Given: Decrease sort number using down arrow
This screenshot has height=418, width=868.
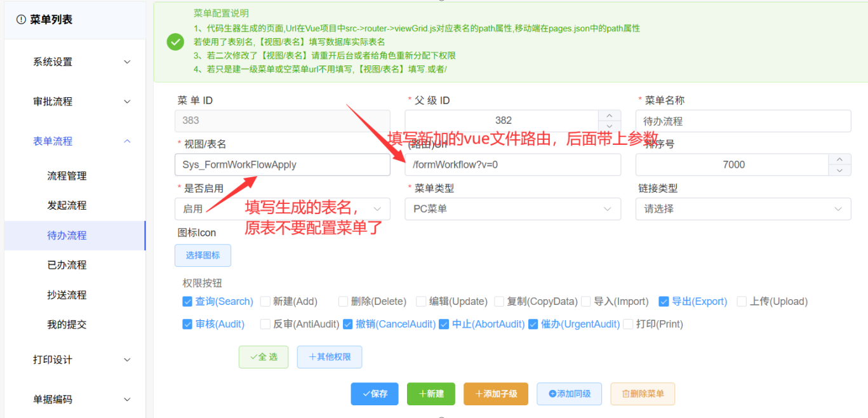Looking at the screenshot, I should 839,170.
